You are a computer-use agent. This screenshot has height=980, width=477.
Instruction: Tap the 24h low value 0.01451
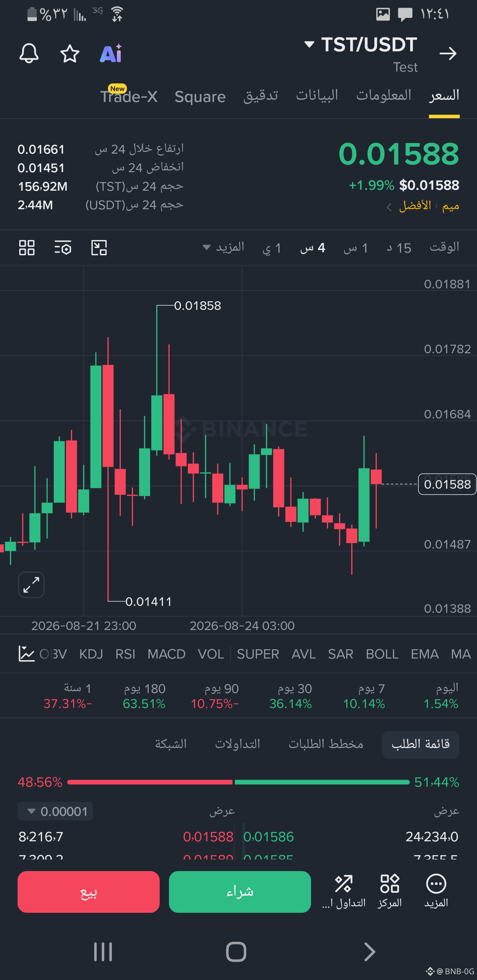point(41,168)
